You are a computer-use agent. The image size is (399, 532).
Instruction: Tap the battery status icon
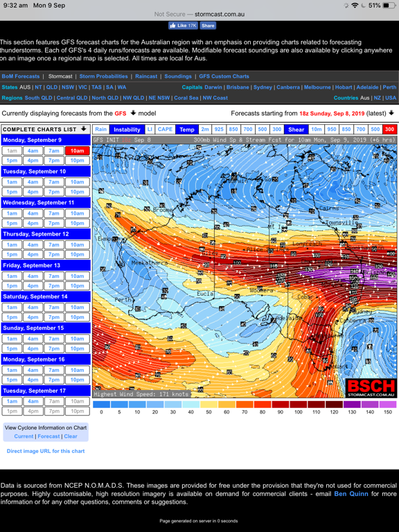click(x=389, y=6)
